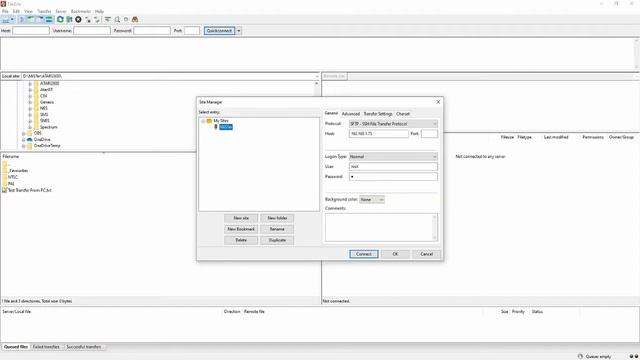Click the quickconnect Username field
This screenshot has width=640, height=360.
[x=92, y=31]
